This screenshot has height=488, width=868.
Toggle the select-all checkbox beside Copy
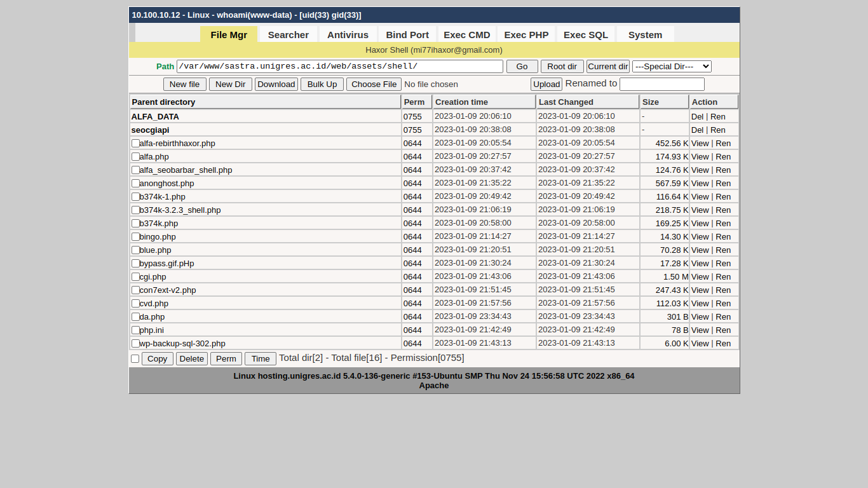[135, 359]
